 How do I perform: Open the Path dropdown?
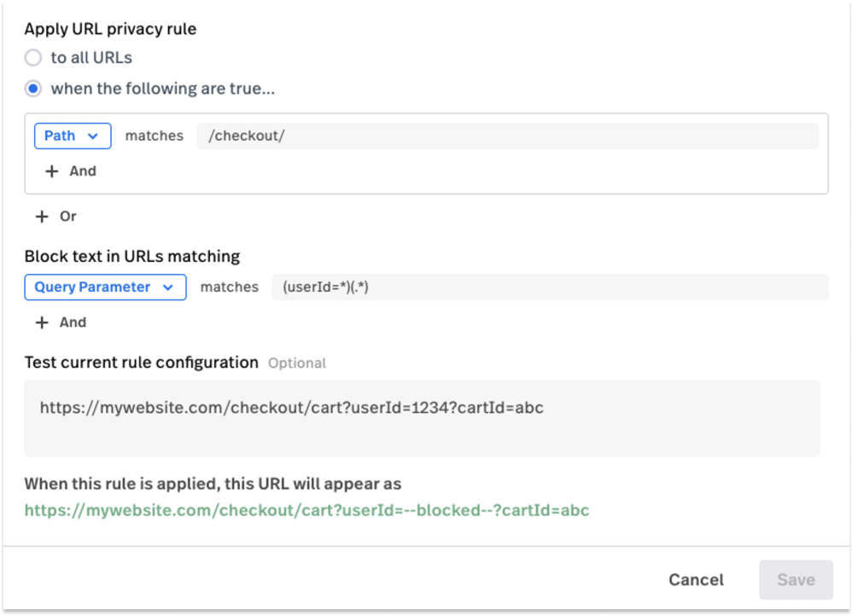(x=73, y=136)
